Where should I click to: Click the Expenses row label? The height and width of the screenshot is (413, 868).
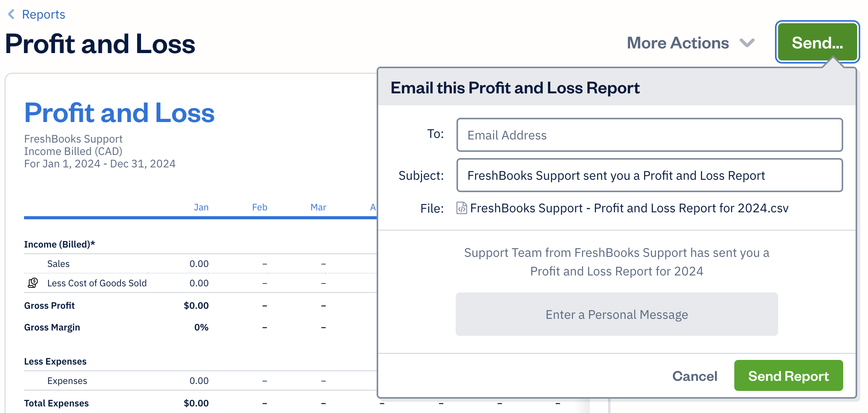click(67, 381)
